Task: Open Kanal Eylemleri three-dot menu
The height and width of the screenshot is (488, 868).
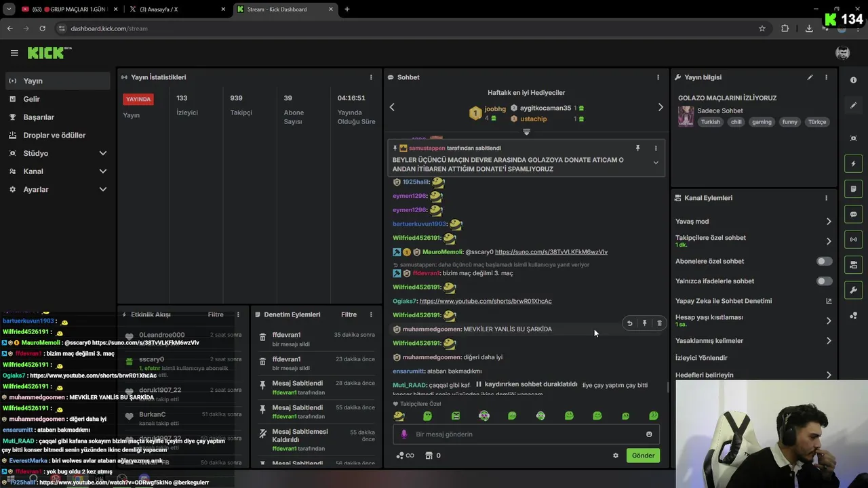Action: [x=826, y=198]
